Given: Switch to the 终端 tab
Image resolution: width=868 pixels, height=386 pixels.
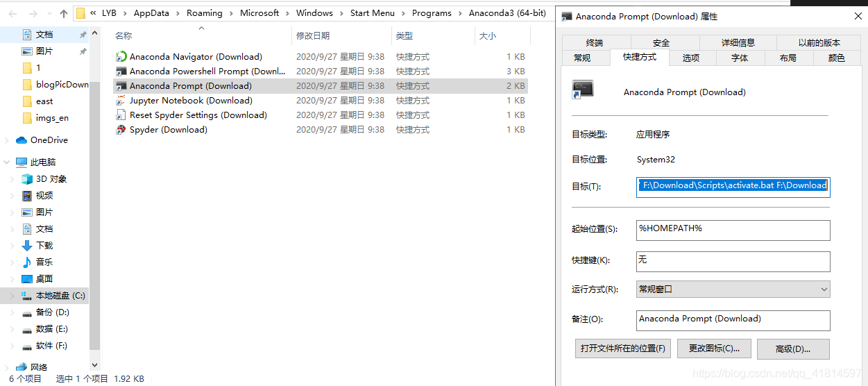Looking at the screenshot, I should pos(595,43).
